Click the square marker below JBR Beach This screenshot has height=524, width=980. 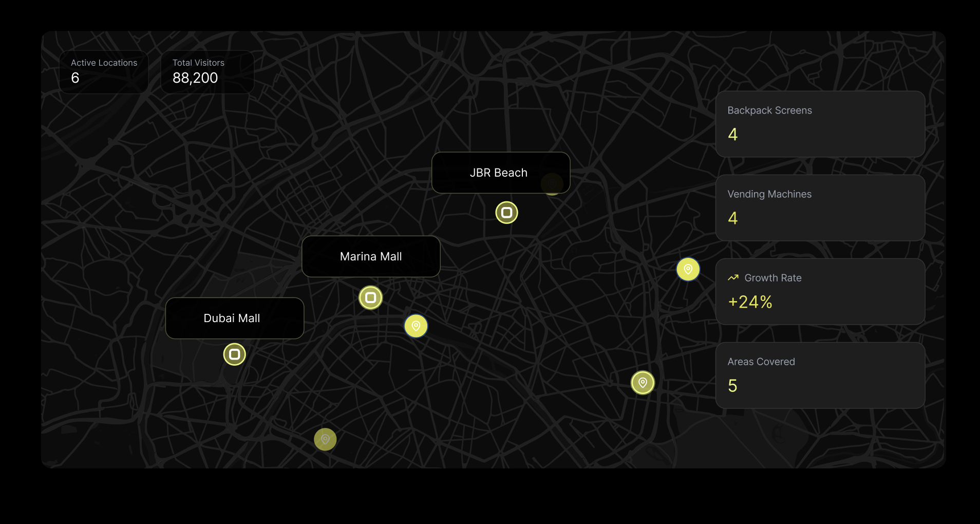coord(506,213)
